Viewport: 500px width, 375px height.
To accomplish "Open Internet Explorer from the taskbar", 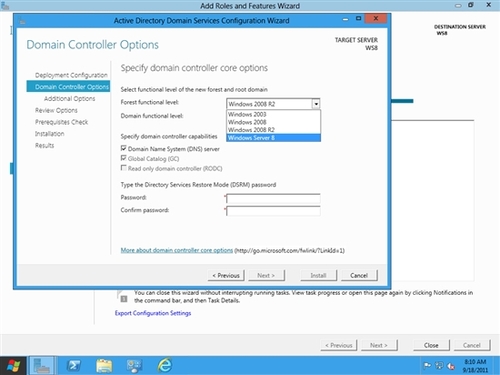I will (x=164, y=366).
